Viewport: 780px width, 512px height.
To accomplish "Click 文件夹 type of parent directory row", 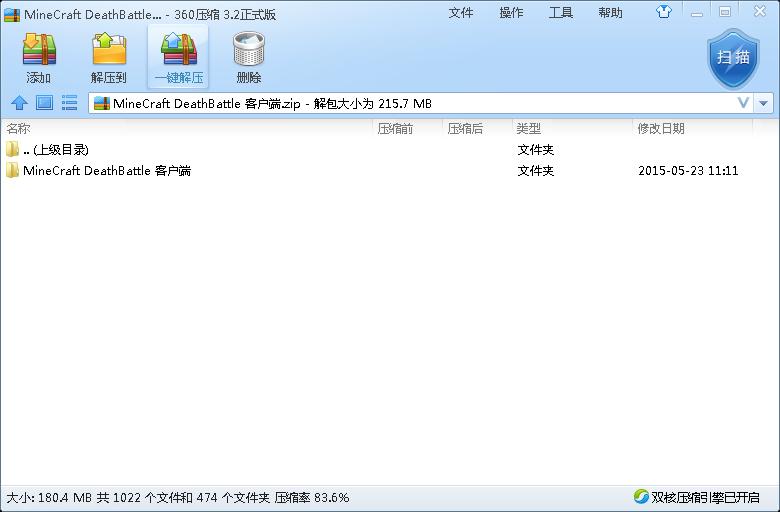I will (536, 149).
